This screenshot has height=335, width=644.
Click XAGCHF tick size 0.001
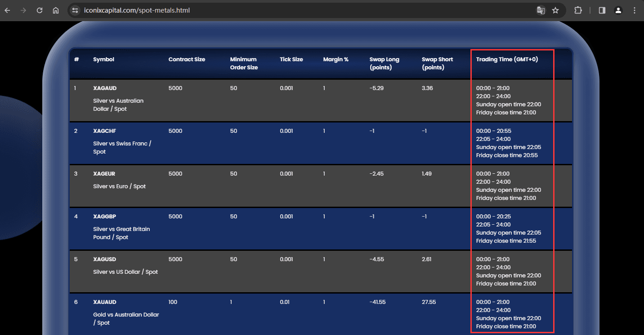point(286,131)
